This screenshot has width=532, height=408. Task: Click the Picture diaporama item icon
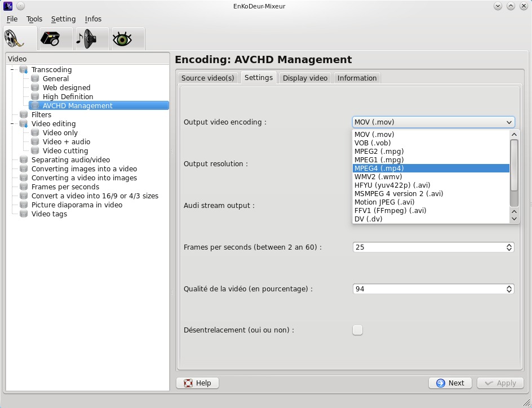[24, 205]
